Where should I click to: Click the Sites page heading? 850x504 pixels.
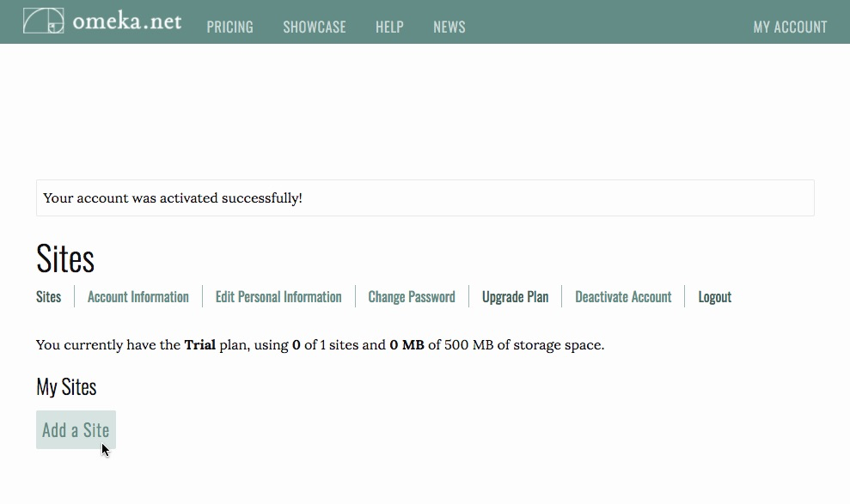click(64, 258)
